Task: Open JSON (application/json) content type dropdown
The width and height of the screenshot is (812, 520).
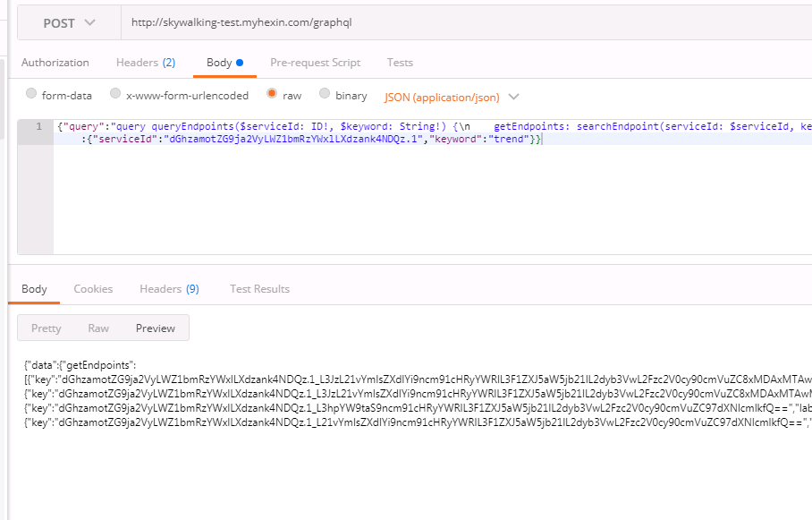Action: 451,97
